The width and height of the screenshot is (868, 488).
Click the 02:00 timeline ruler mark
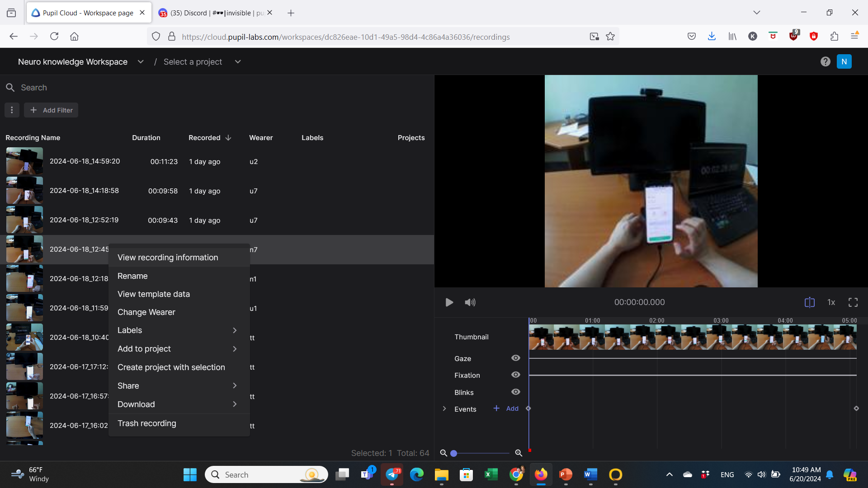[657, 320]
